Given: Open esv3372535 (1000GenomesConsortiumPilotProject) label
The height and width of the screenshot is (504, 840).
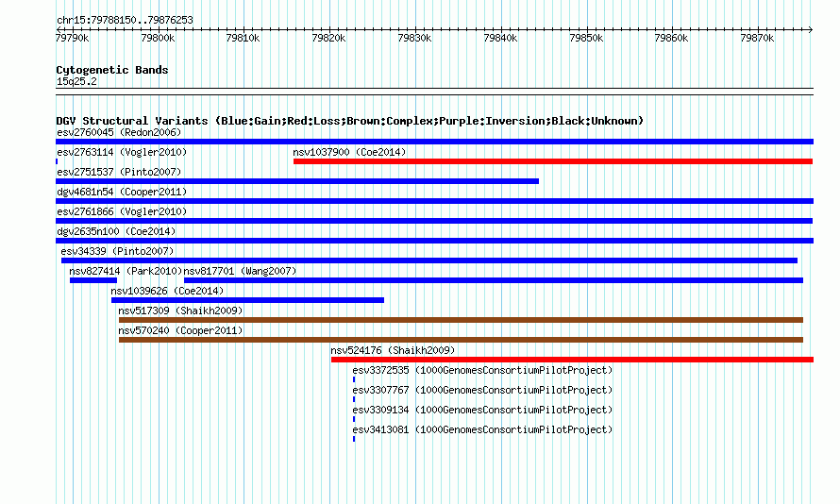Looking at the screenshot, I should click(x=482, y=370).
